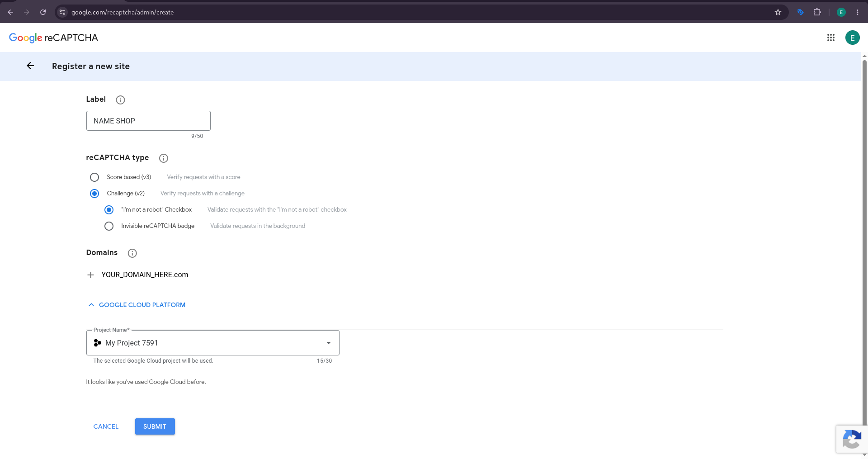Screen dimensions: 868x459
Task: Bookmark this page with the star icon
Action: click(x=778, y=12)
